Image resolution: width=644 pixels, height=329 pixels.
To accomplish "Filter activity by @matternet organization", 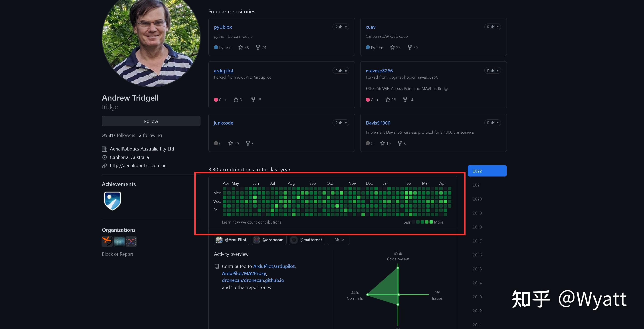I will click(307, 240).
